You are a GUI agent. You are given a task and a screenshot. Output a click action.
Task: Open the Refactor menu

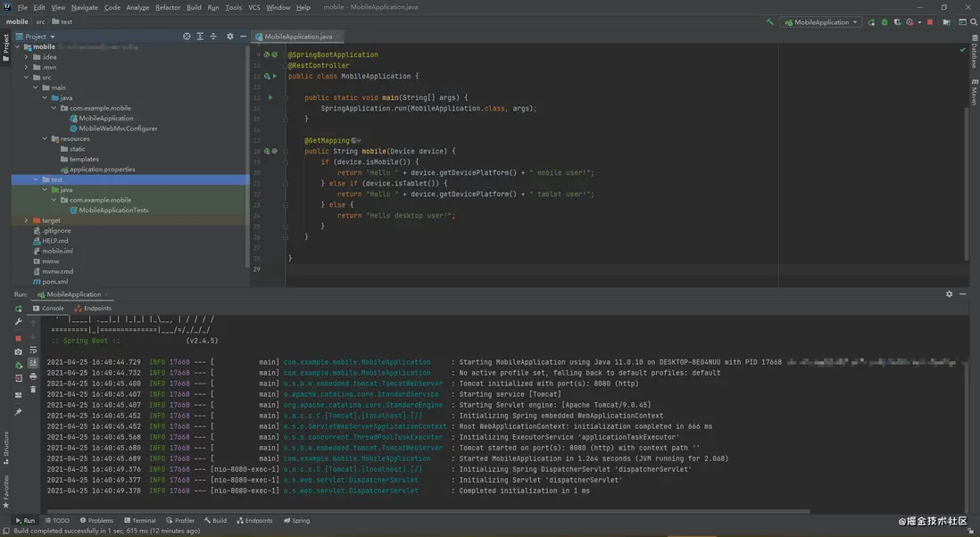(x=168, y=7)
